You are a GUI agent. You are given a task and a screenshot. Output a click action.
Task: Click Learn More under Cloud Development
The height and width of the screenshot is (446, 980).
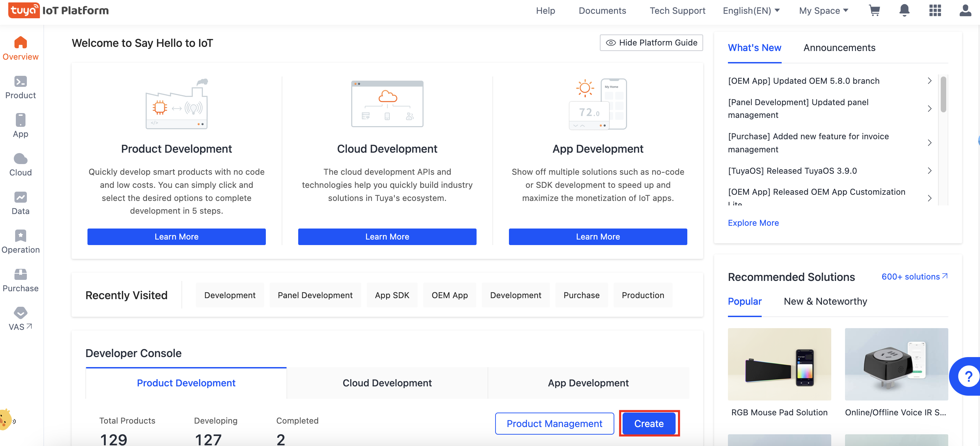pos(387,236)
